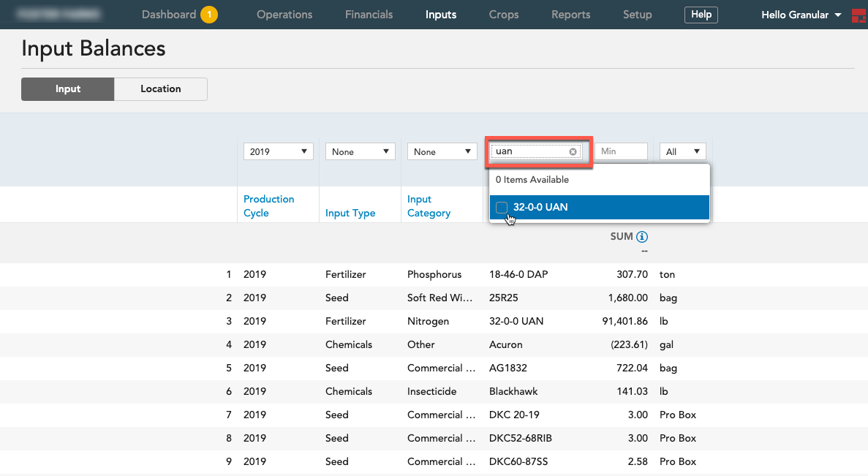868x476 pixels.
Task: Sort by Input Category column header
Action: [x=429, y=206]
